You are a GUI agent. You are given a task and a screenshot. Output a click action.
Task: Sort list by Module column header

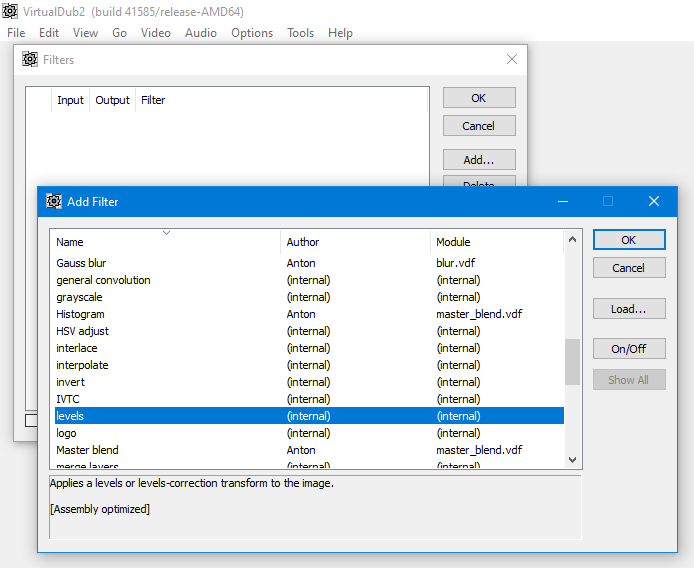tap(497, 242)
